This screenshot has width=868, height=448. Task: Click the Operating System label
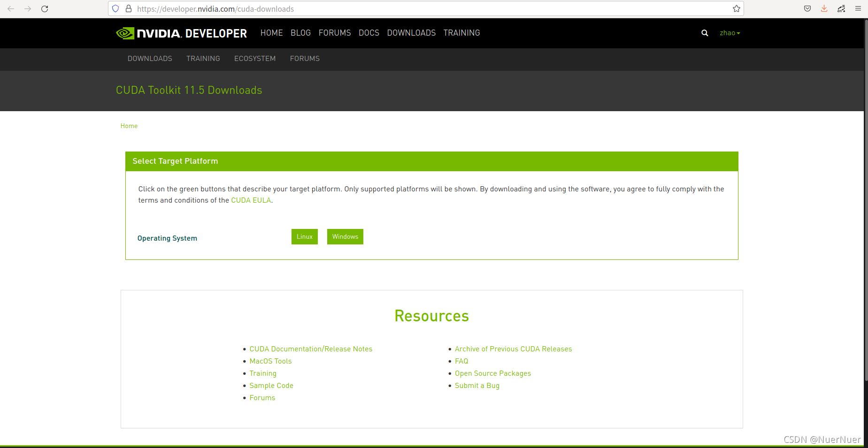[x=167, y=238]
